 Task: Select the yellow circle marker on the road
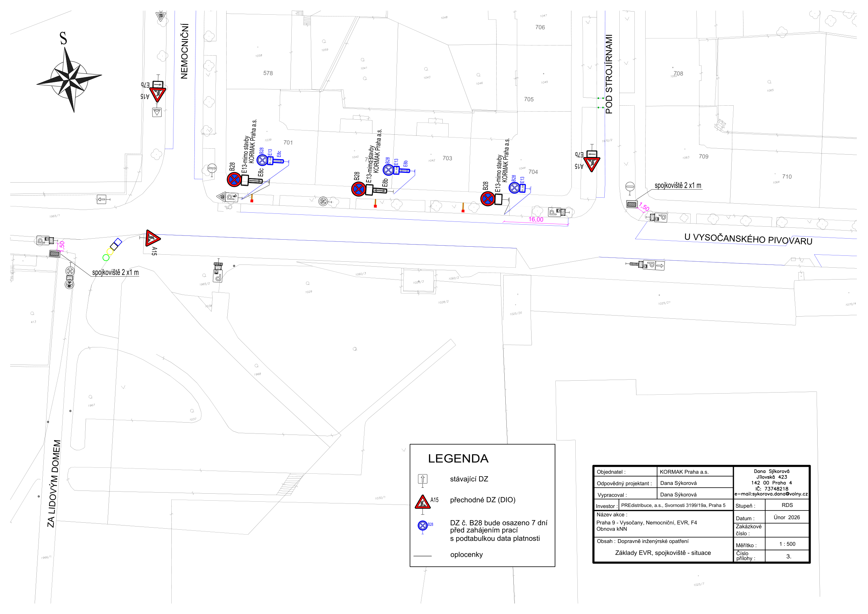[x=110, y=252]
